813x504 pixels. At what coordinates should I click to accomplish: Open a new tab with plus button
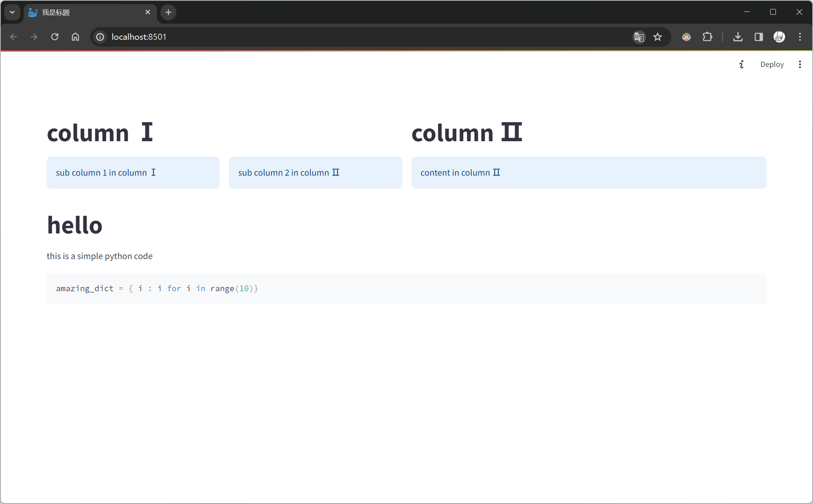point(168,12)
